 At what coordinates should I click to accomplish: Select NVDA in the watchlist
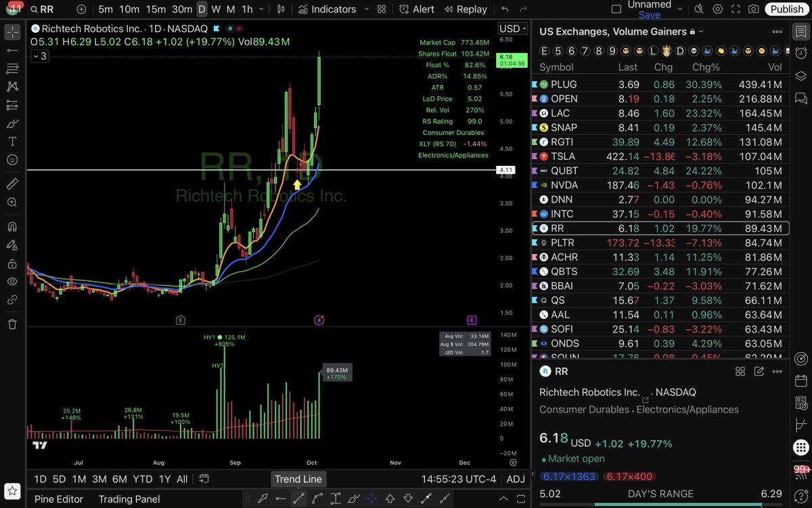click(660, 185)
